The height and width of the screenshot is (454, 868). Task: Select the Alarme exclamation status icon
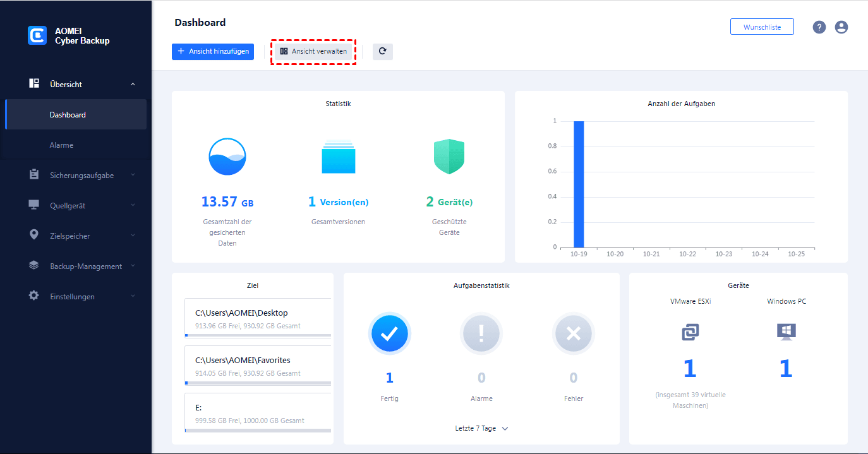pos(481,333)
